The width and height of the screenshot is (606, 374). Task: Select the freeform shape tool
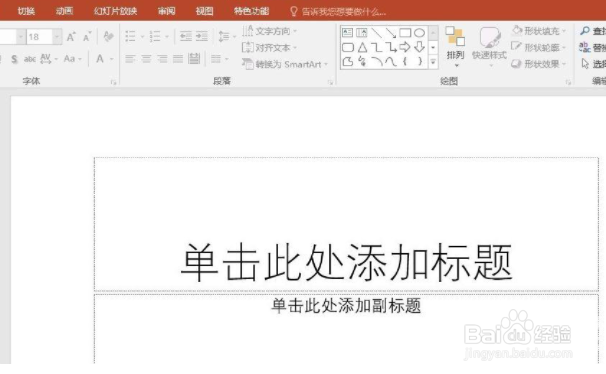[348, 61]
